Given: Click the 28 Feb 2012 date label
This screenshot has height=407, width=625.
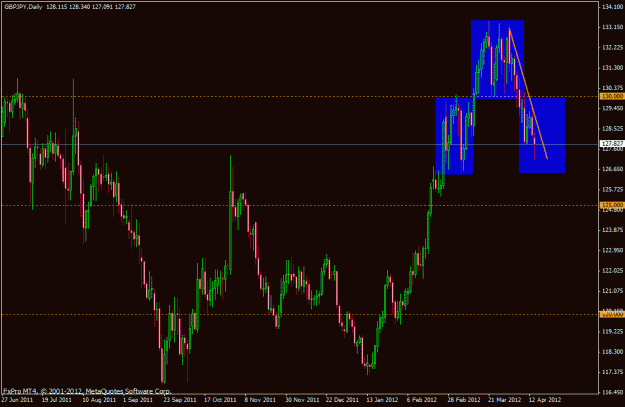Looking at the screenshot, I should pyautogui.click(x=464, y=399).
